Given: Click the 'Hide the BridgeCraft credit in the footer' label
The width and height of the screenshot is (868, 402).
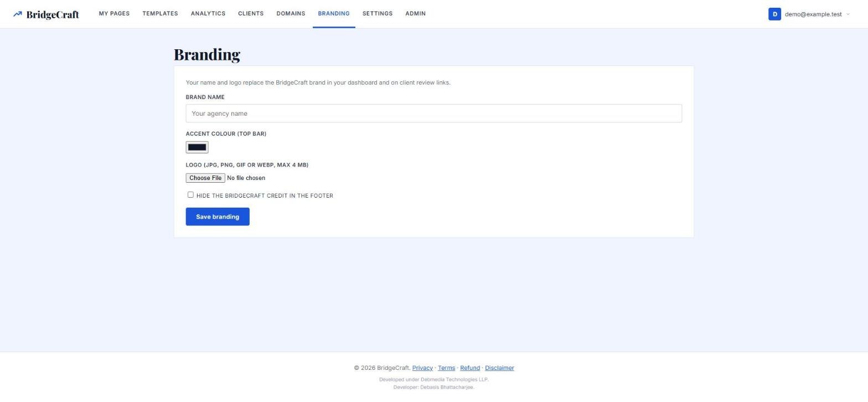Looking at the screenshot, I should (x=265, y=196).
